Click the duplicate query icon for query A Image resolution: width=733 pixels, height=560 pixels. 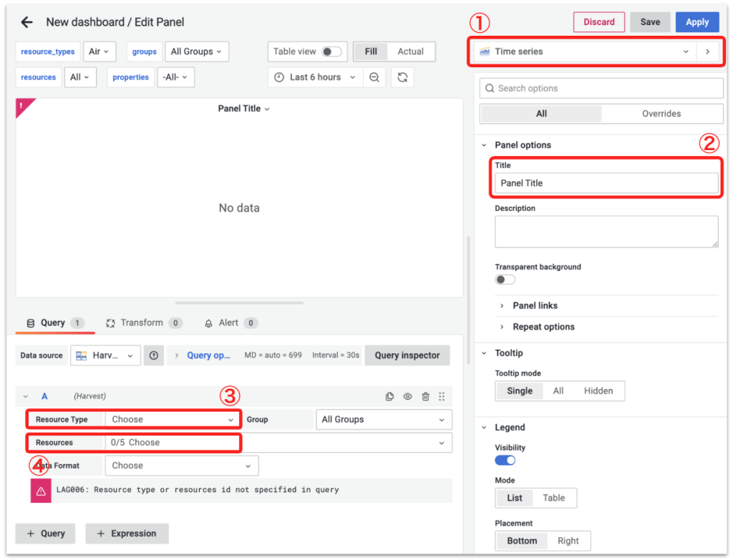[389, 396]
